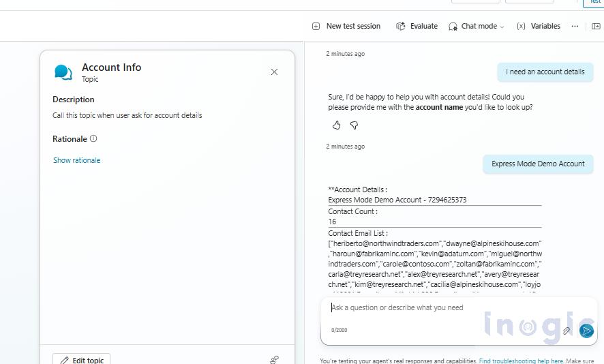Click the 0/2000 character counter
Image resolution: width=604 pixels, height=364 pixels.
(x=339, y=330)
